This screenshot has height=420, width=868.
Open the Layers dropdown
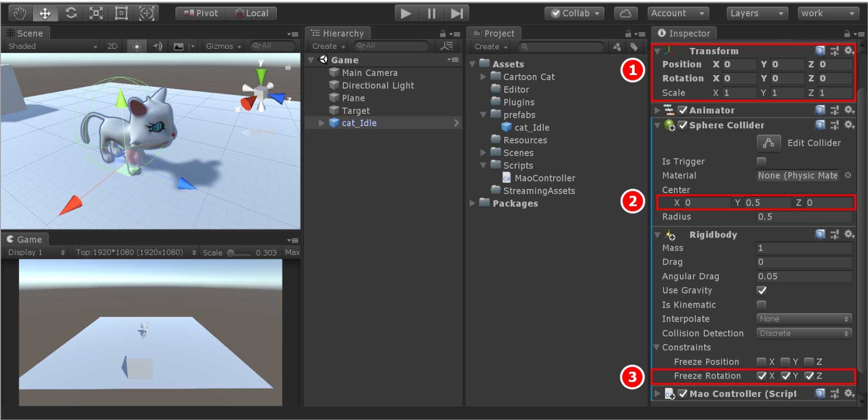coord(757,13)
